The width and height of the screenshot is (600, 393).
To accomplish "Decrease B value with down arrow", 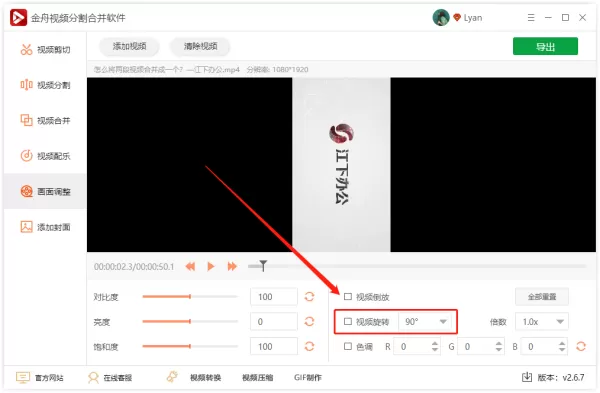I will coord(562,350).
